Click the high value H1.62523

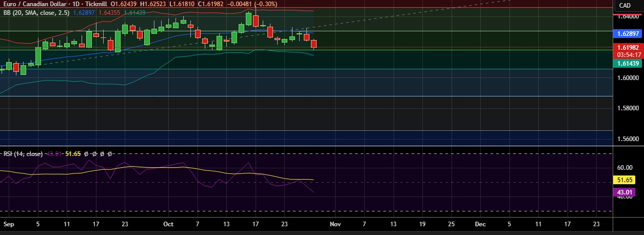[x=153, y=4]
